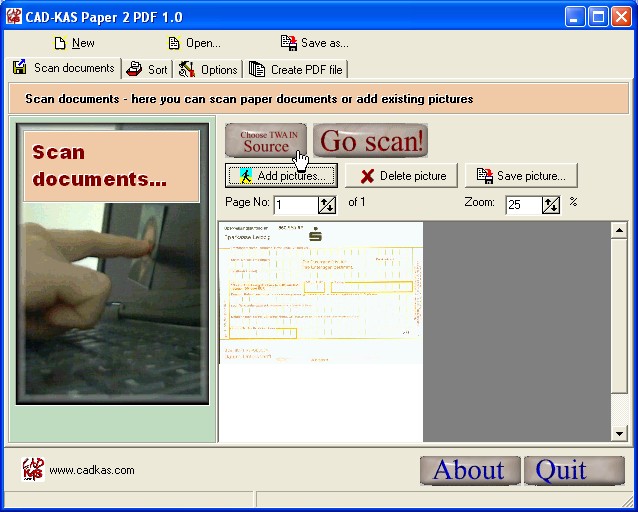This screenshot has height=512, width=638.
Task: Open the About dialog
Action: (x=470, y=470)
